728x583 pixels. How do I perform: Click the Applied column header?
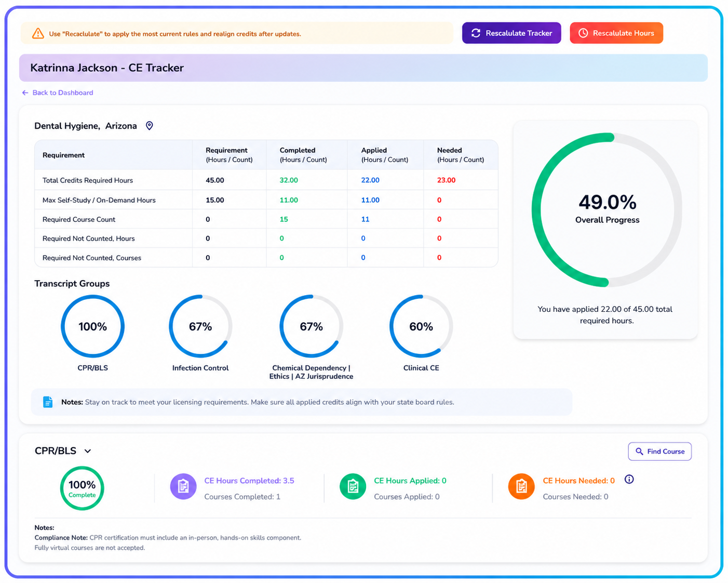(385, 155)
